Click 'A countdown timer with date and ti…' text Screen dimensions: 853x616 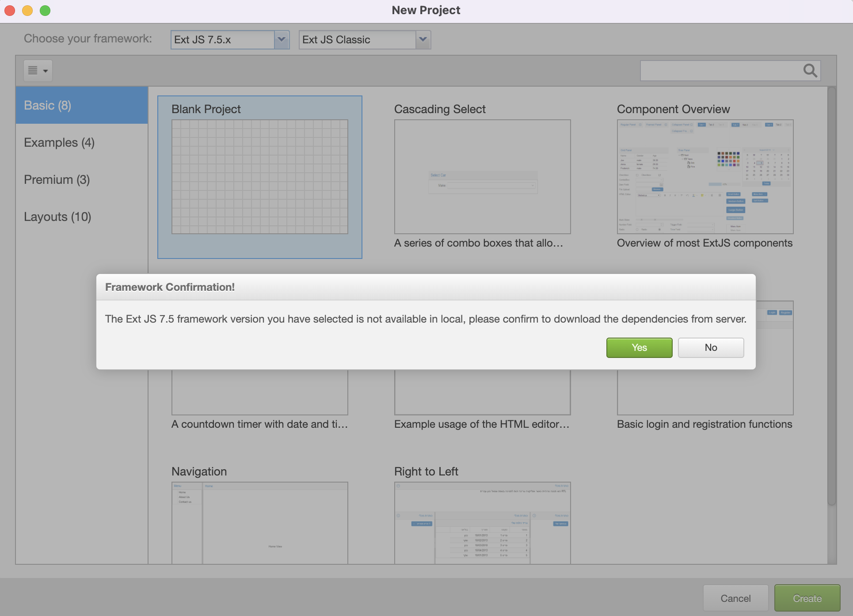260,424
